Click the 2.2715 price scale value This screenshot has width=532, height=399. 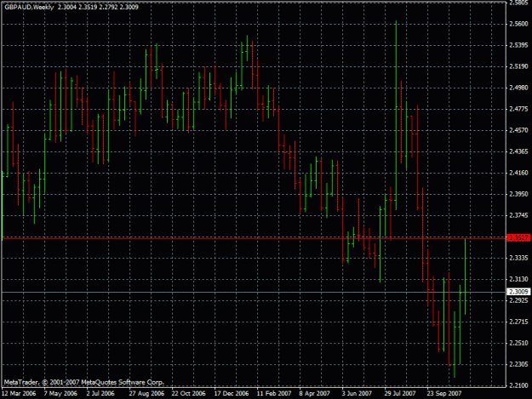point(518,322)
